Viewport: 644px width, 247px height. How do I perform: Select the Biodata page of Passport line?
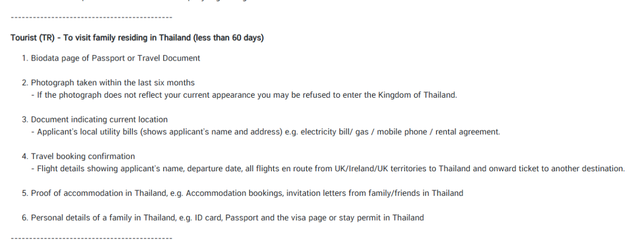tap(115, 58)
